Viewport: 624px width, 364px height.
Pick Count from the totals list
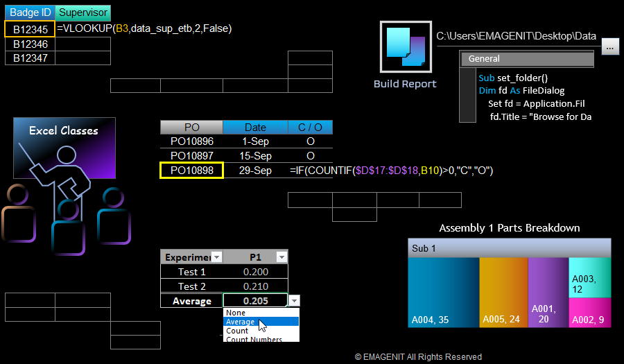pos(237,331)
